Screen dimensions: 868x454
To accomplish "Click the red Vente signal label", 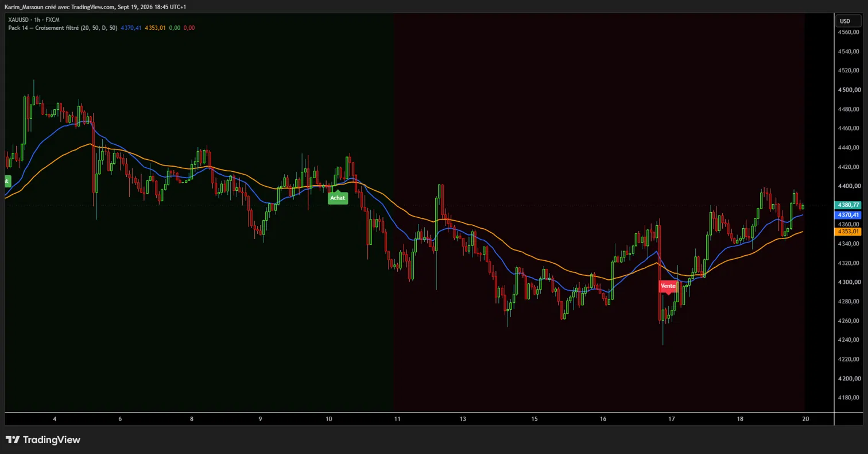I will click(x=668, y=286).
